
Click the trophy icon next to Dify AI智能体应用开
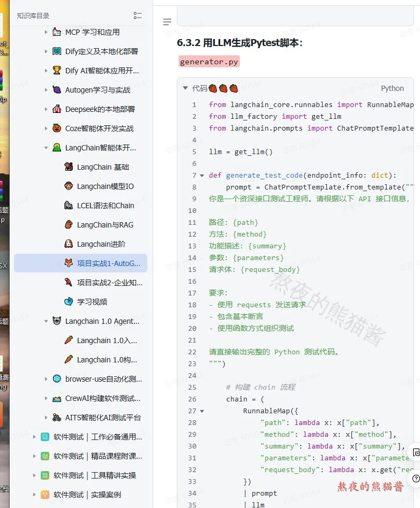click(57, 70)
